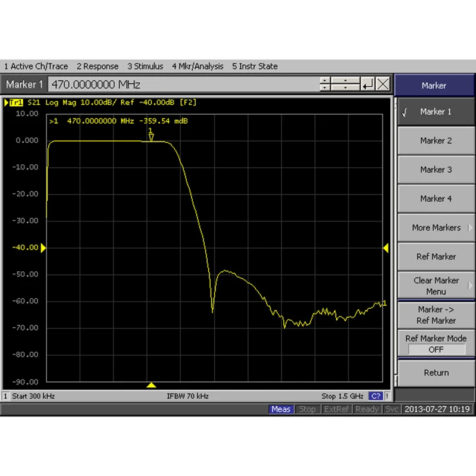The height and width of the screenshot is (476, 476).
Task: Click the -90.00 bottom scale value
Action: pyautogui.click(x=25, y=382)
